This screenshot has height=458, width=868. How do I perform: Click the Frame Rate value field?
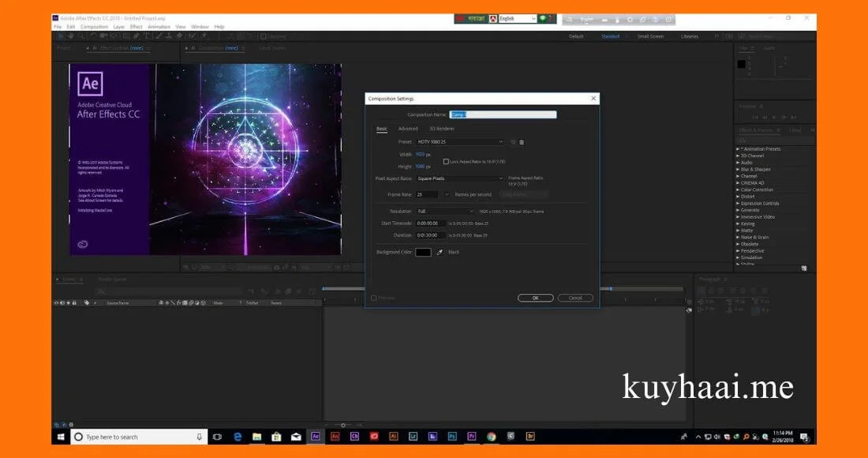tap(427, 194)
